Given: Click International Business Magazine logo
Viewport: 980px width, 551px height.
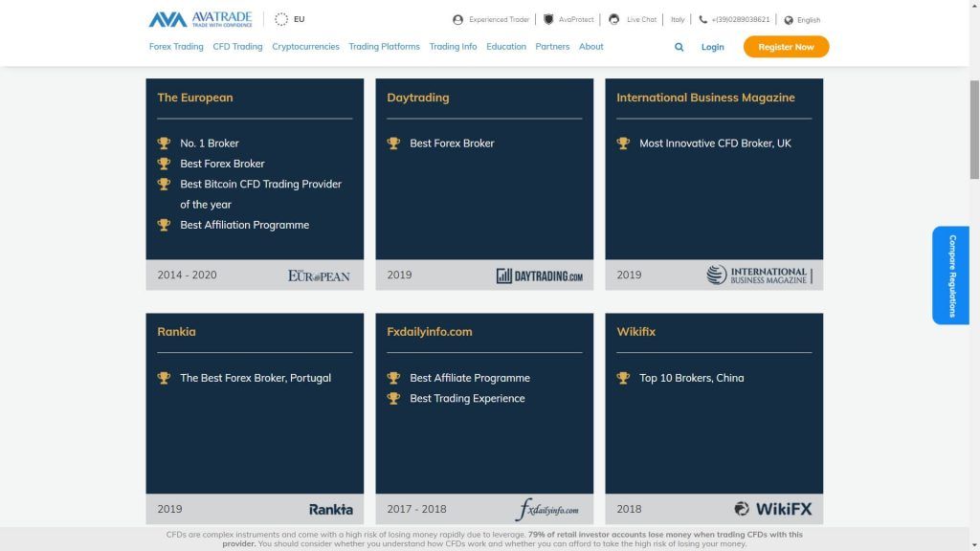Looking at the screenshot, I should point(759,275).
